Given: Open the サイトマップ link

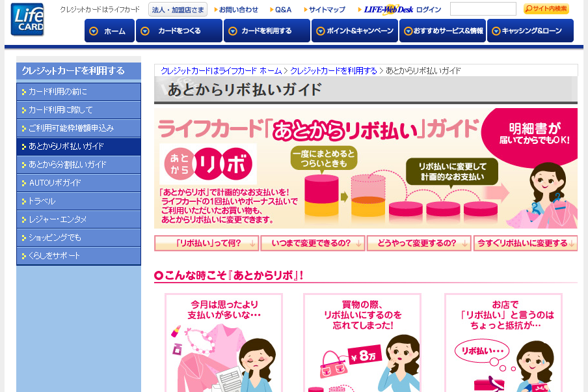Looking at the screenshot, I should pyautogui.click(x=325, y=10).
